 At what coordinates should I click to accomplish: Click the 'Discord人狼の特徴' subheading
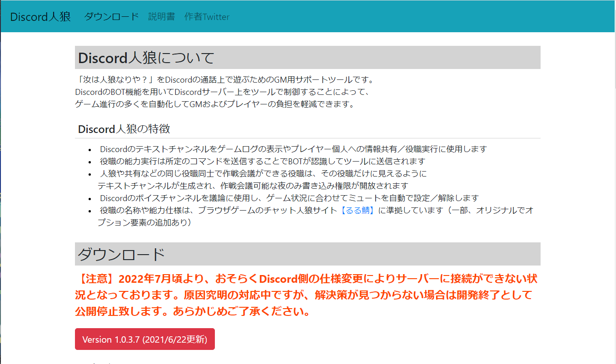click(x=124, y=129)
